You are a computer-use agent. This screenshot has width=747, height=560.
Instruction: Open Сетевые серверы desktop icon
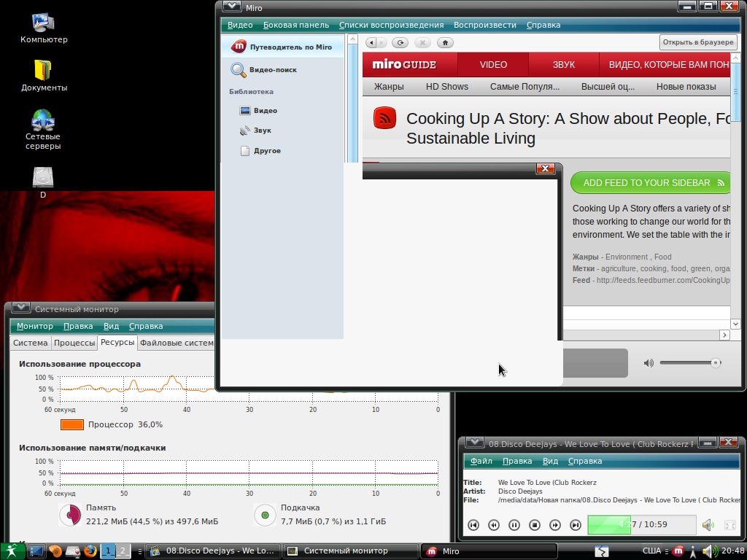[x=43, y=129]
